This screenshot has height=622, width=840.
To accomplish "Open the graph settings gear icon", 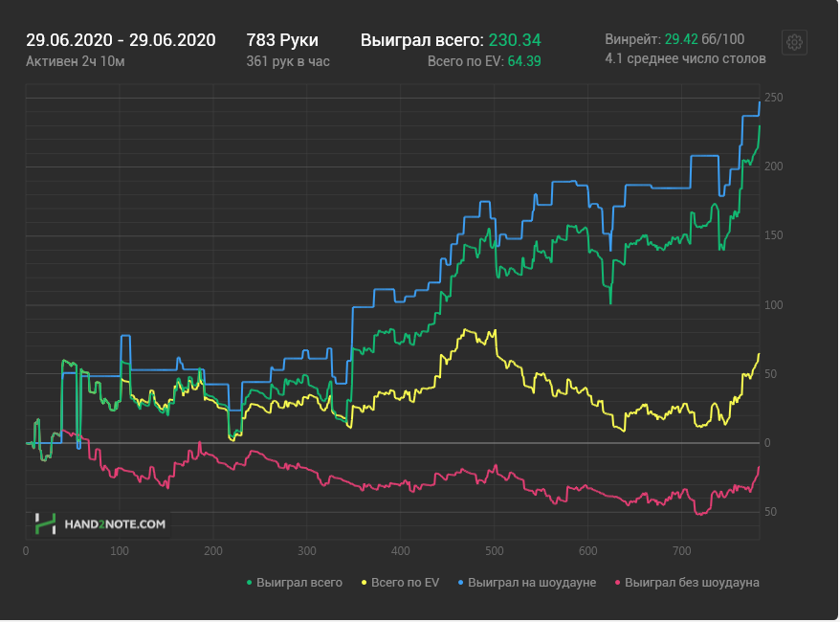I will [x=794, y=42].
